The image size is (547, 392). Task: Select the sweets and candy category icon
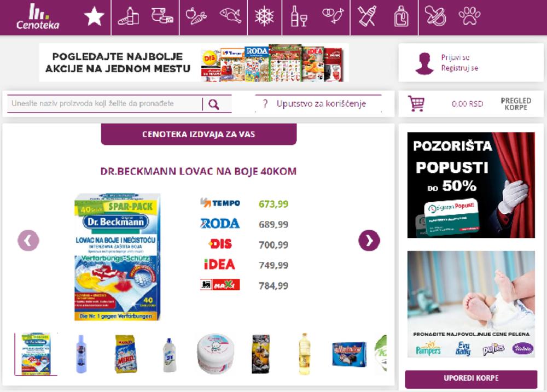(x=333, y=16)
